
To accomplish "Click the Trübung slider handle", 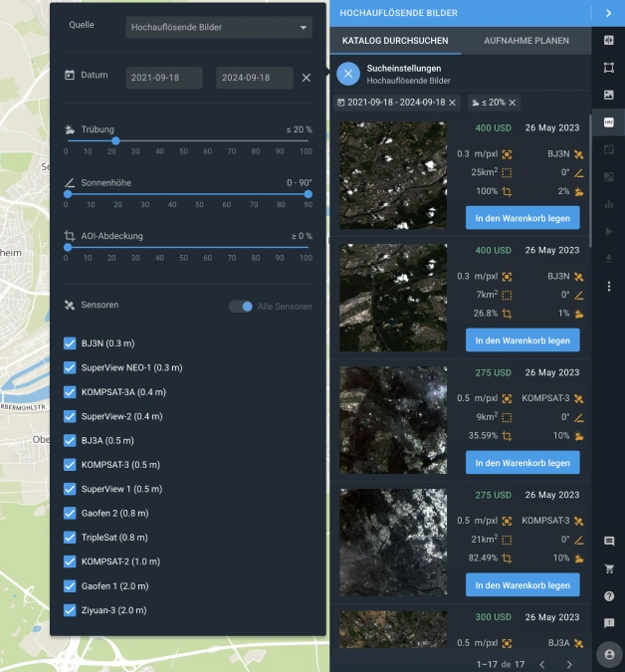I will point(115,140).
